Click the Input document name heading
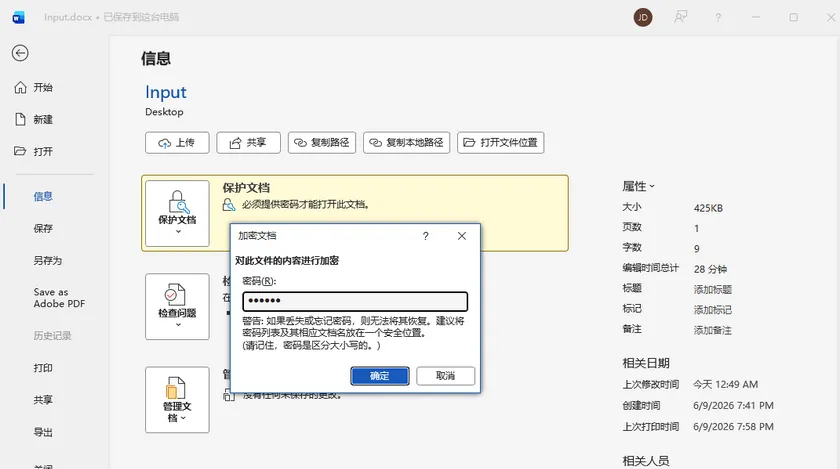This screenshot has height=469, width=840. pos(166,92)
